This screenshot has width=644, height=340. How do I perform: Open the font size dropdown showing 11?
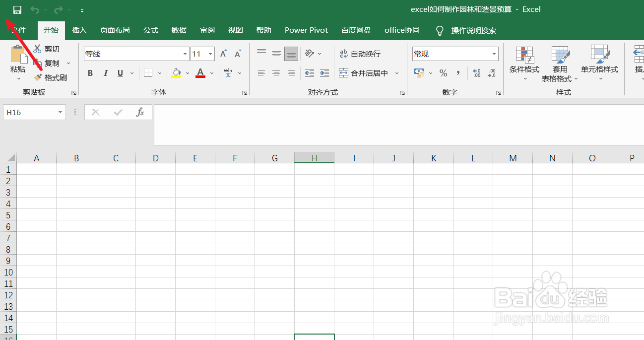coord(210,54)
